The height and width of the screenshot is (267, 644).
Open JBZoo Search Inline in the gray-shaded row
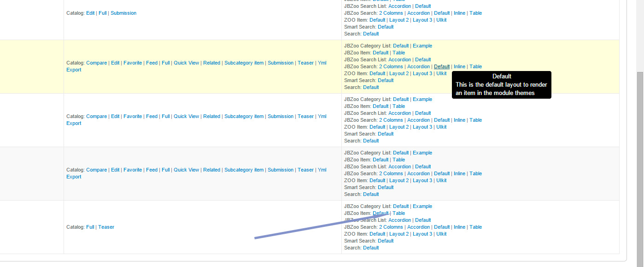click(459, 173)
